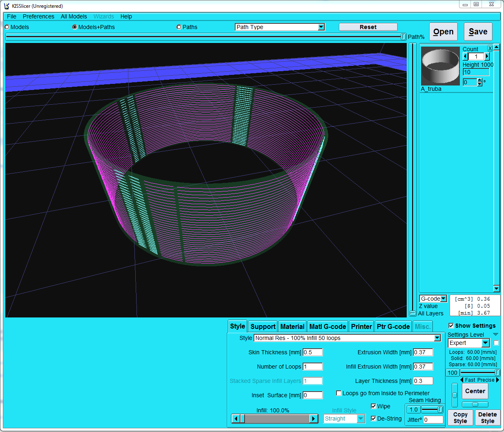
Task: Open the Path Type dropdown
Action: point(321,27)
